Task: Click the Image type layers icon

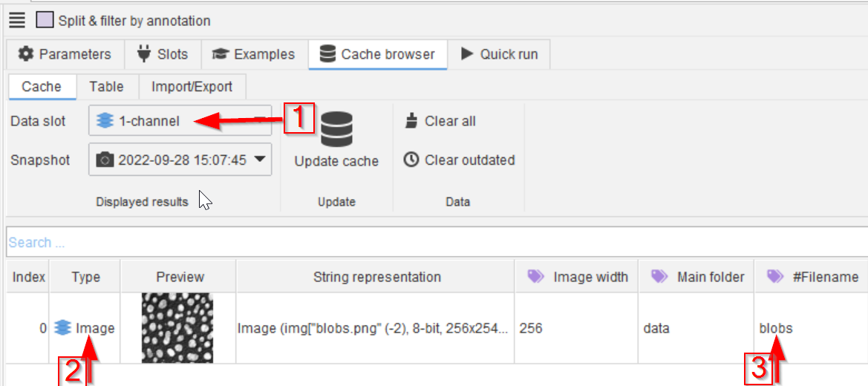Action: (63, 327)
